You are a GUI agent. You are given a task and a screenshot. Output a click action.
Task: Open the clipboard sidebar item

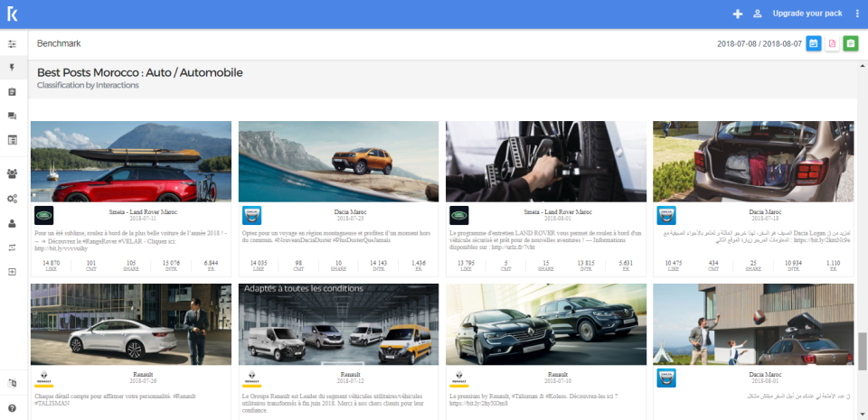point(12,92)
